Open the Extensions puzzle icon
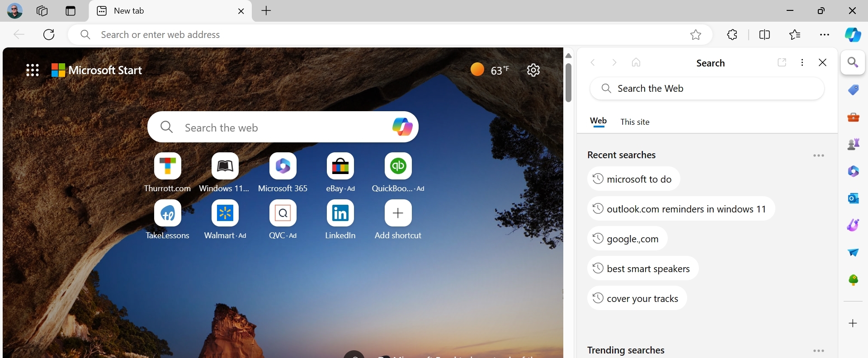868x358 pixels. [x=732, y=35]
